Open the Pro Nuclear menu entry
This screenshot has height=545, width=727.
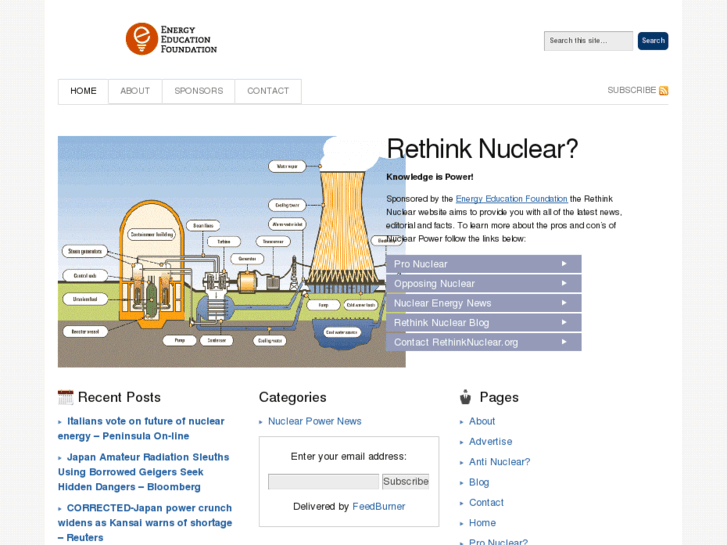[x=484, y=264]
